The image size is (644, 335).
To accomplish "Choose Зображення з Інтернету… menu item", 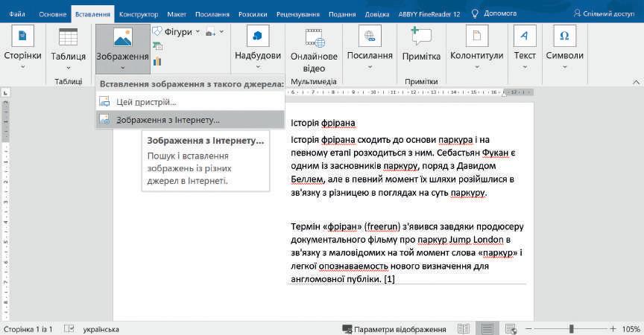I will pyautogui.click(x=190, y=120).
